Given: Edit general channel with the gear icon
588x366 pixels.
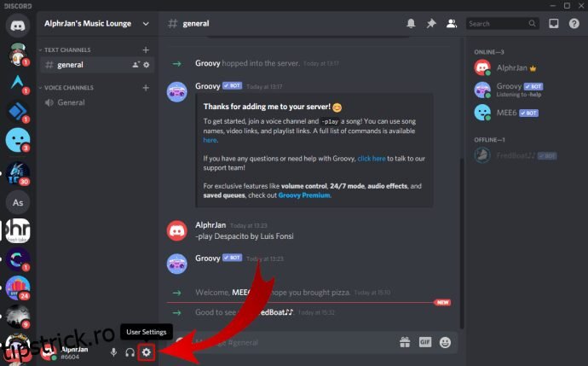Looking at the screenshot, I should tap(147, 65).
